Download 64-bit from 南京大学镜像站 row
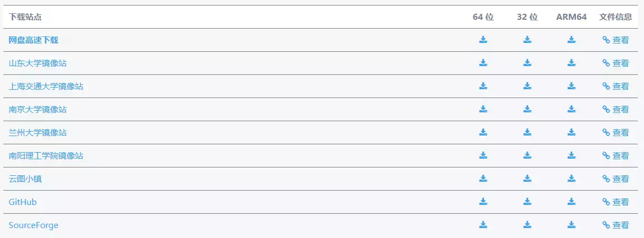This screenshot has height=238, width=644. click(x=483, y=109)
